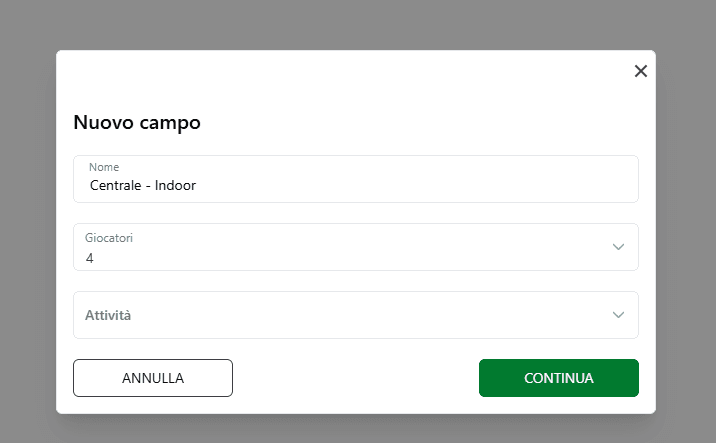Close the Nuovo campo dialog with X
This screenshot has width=716, height=443.
pyautogui.click(x=641, y=71)
